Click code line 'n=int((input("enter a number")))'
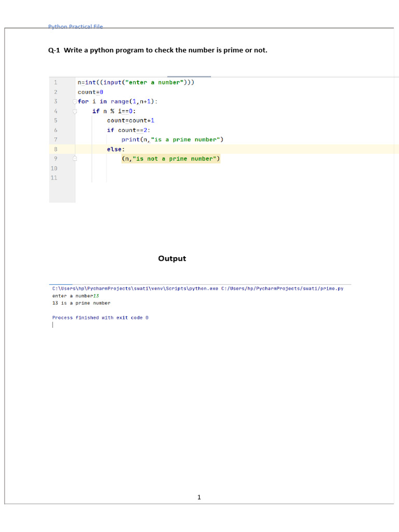 [x=136, y=83]
